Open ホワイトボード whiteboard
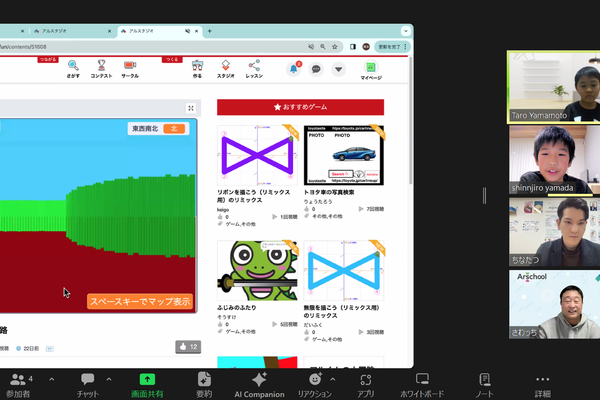This screenshot has width=600, height=400. [x=422, y=385]
